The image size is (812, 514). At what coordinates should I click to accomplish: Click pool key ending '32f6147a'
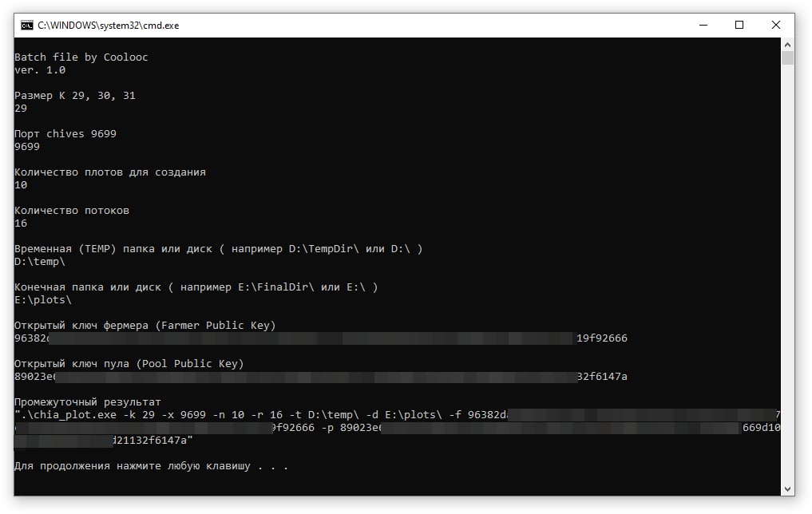click(602, 377)
